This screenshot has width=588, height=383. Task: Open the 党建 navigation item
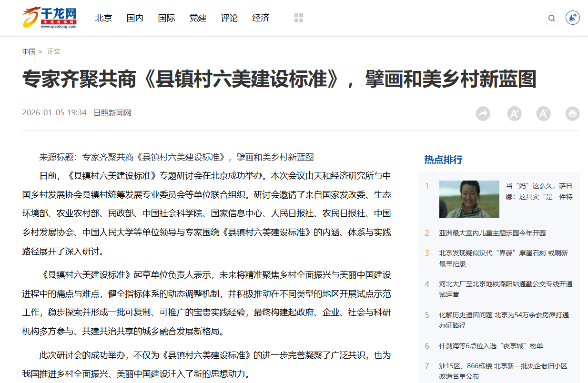pos(198,18)
